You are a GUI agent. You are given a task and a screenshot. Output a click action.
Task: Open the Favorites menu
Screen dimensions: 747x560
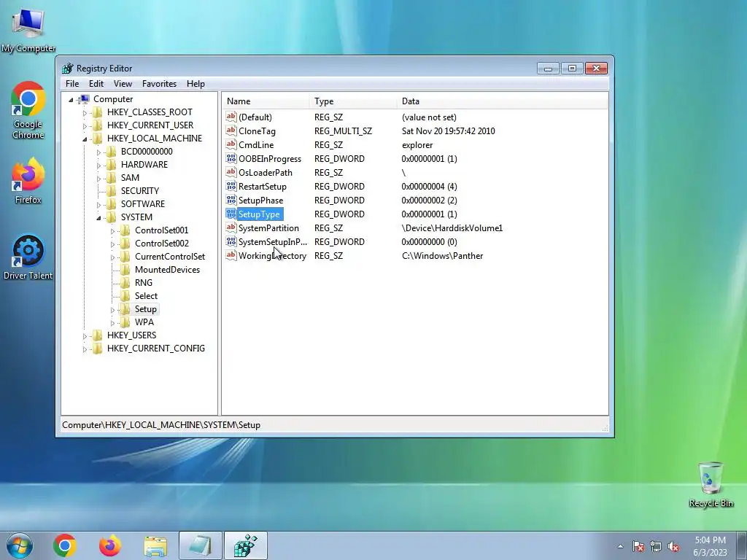pyautogui.click(x=159, y=84)
